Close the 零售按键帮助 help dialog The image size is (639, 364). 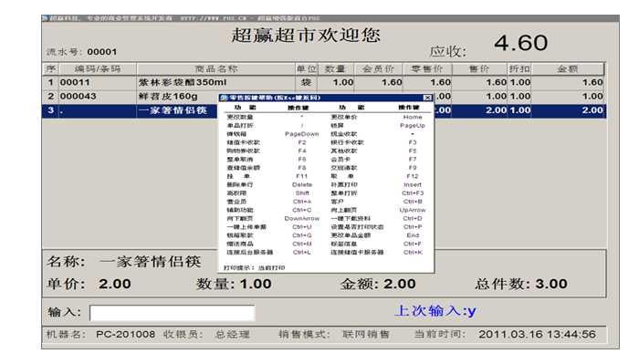coord(427,98)
